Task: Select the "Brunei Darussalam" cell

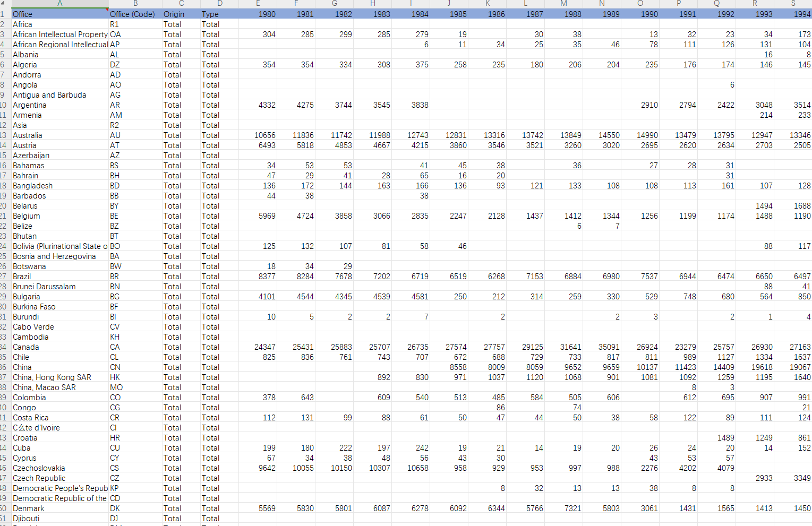Action: [60, 287]
